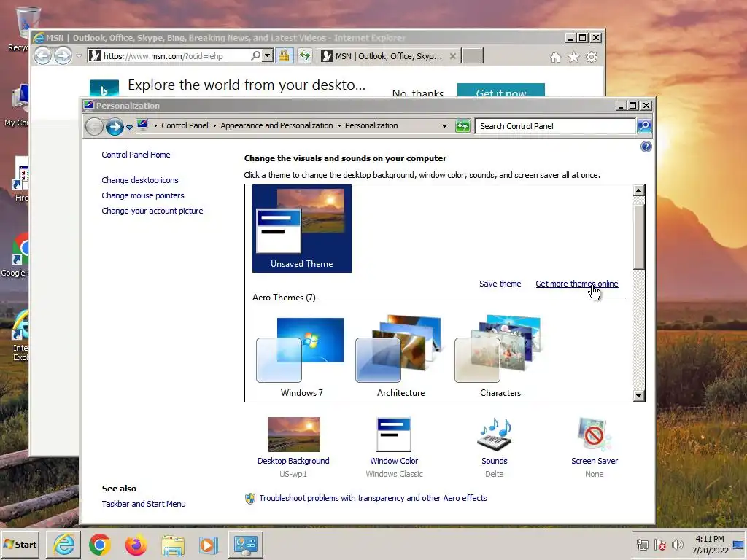Open Change your account picture link
The height and width of the screenshot is (560, 747).
[x=152, y=211]
